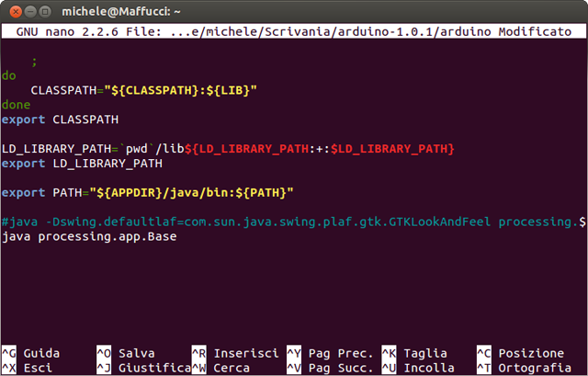Click the ^T Ortografia spelling shortcut
The width and height of the screenshot is (588, 376).
(524, 368)
